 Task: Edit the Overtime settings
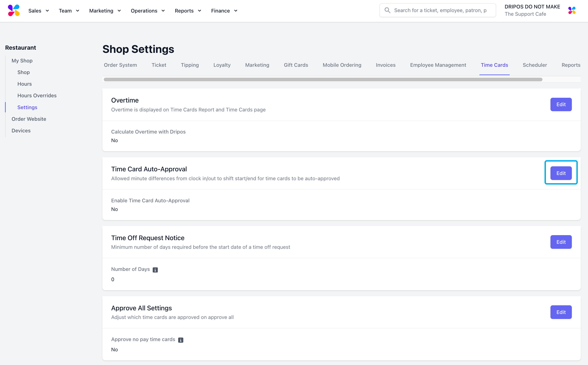click(x=560, y=105)
